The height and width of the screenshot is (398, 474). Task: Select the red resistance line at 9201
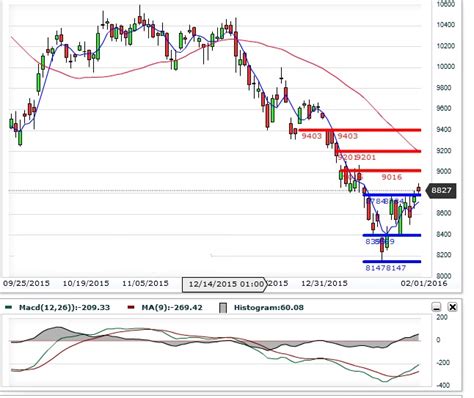click(379, 151)
